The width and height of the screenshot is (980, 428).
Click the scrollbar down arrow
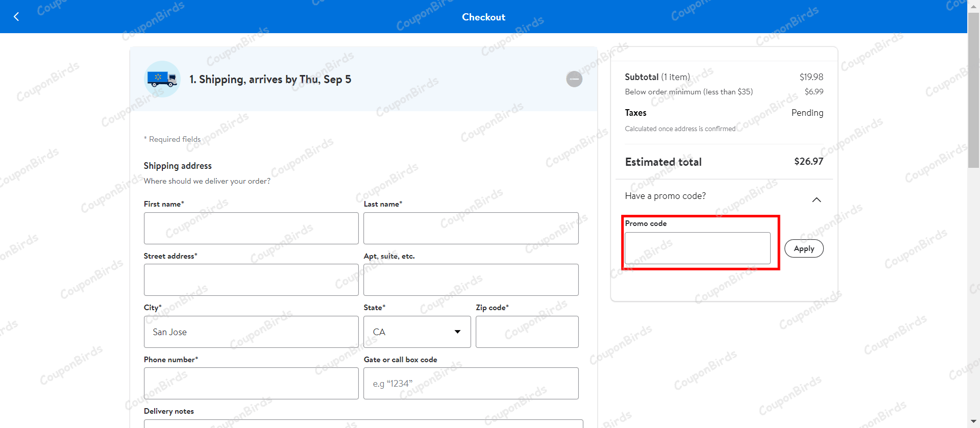(973, 422)
